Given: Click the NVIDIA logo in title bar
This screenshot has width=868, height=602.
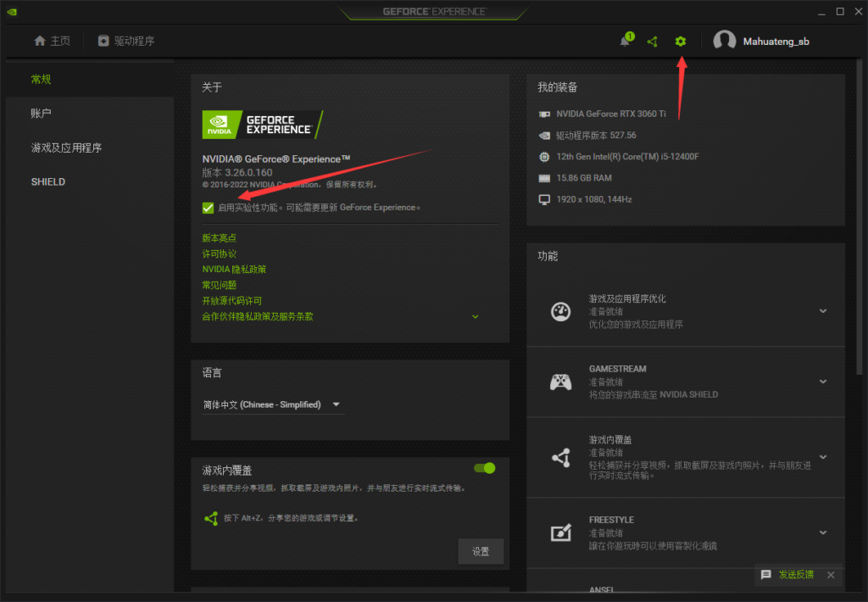Looking at the screenshot, I should pyautogui.click(x=10, y=11).
